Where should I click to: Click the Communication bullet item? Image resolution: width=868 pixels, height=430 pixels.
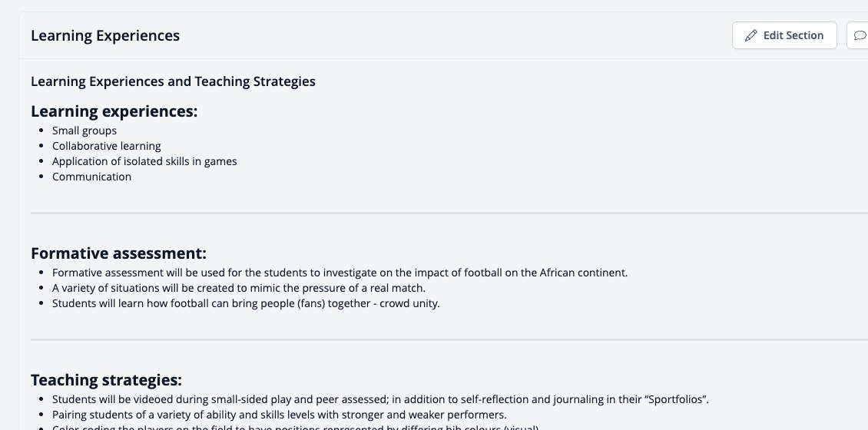click(92, 177)
